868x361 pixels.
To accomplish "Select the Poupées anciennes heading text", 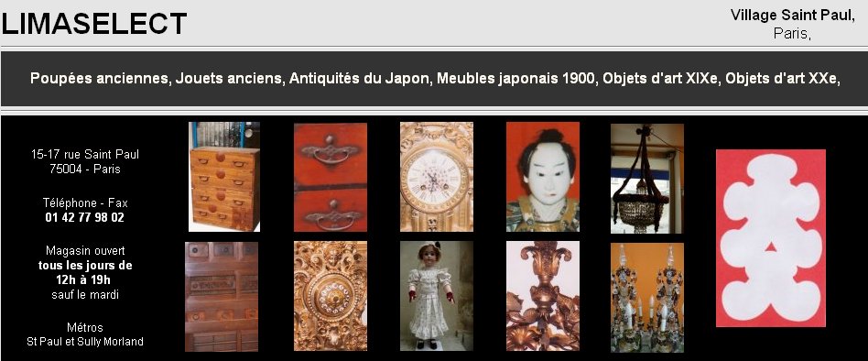I will 100,79.
